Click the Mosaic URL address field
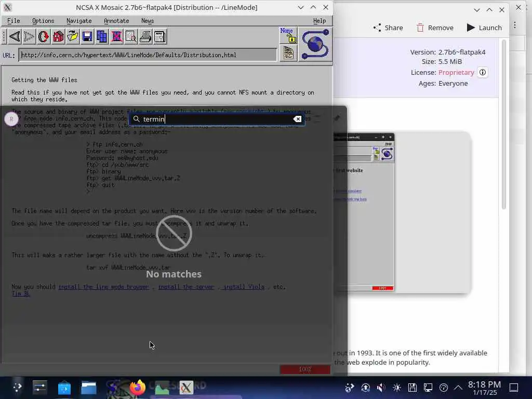The height and width of the screenshot is (399, 532). click(148, 55)
